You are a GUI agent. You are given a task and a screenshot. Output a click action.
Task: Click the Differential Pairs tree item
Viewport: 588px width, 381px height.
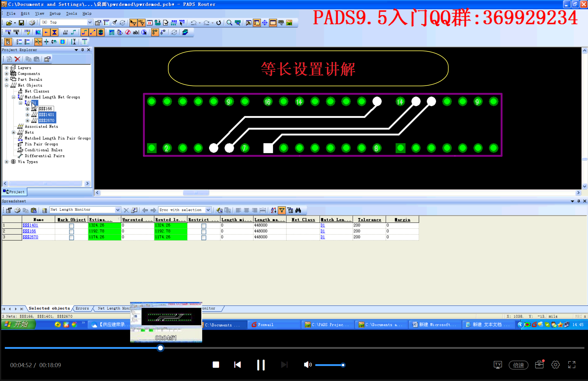click(x=45, y=156)
